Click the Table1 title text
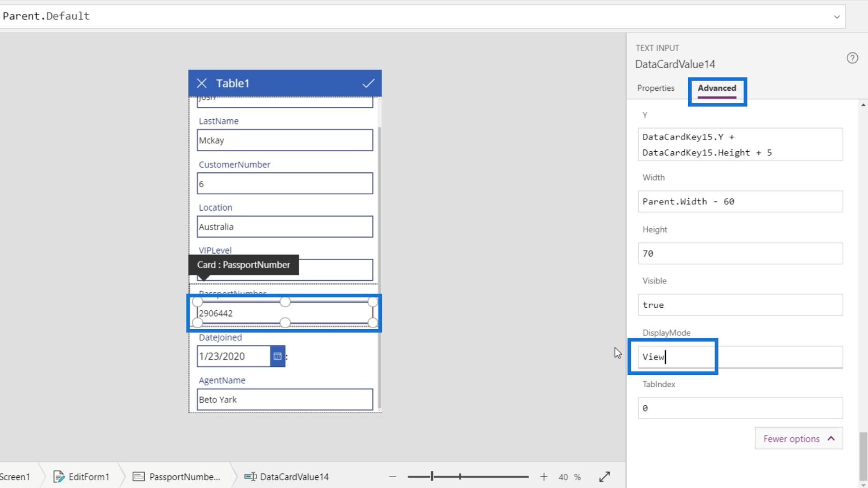Viewport: 868px width, 488px height. click(x=233, y=83)
